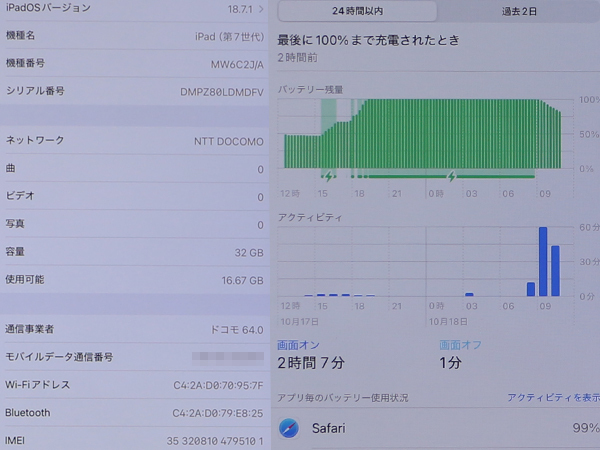This screenshot has width=600, height=450.
Task: Tap the 写真 row label
Action: click(15, 224)
